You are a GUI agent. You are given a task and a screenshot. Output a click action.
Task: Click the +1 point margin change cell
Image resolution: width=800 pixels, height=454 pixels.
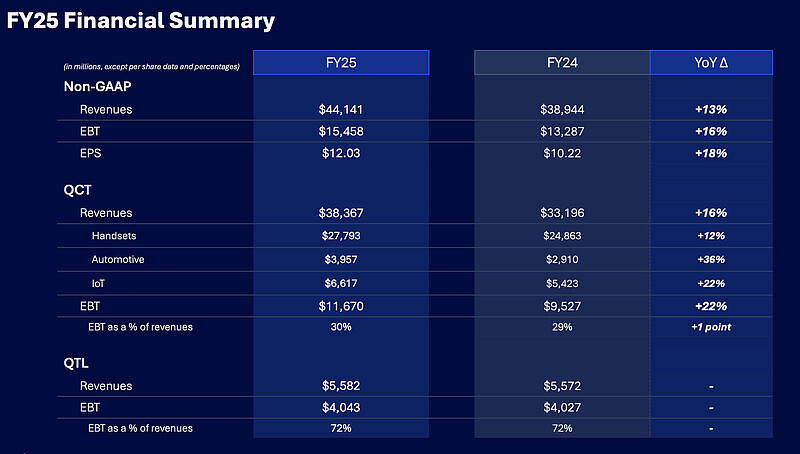tap(710, 327)
